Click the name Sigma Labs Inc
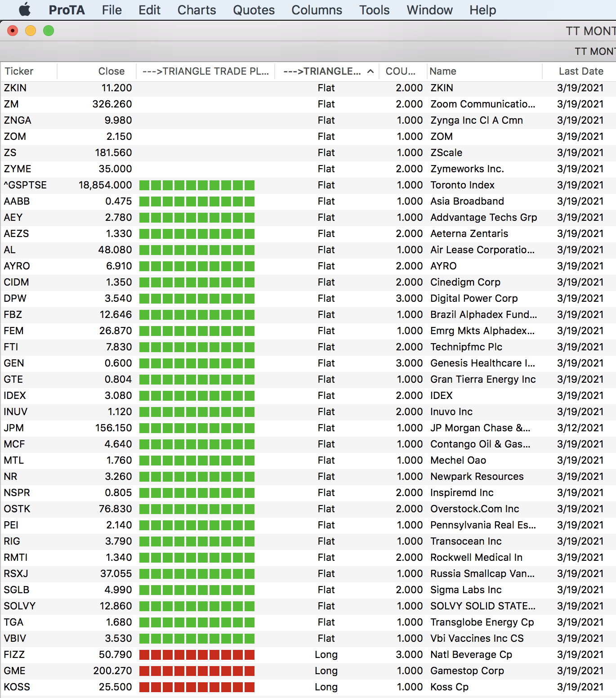 (x=466, y=590)
